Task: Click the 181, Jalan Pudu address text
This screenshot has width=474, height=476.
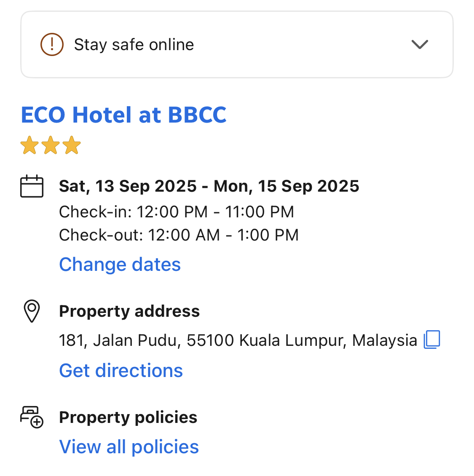Action: pyautogui.click(x=238, y=340)
